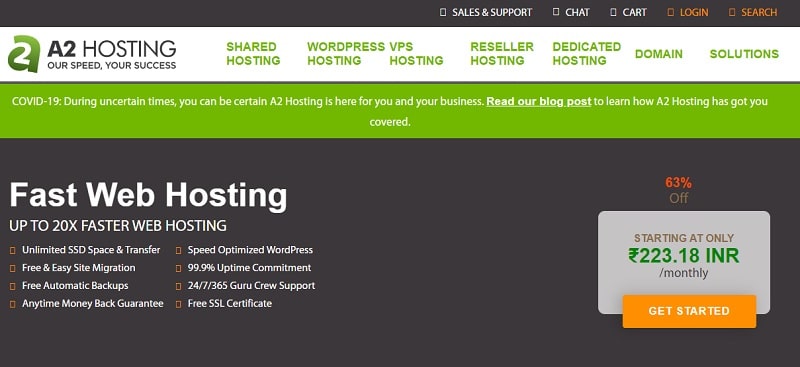This screenshot has width=800, height=367.
Task: Click the Get Started button
Action: click(689, 311)
